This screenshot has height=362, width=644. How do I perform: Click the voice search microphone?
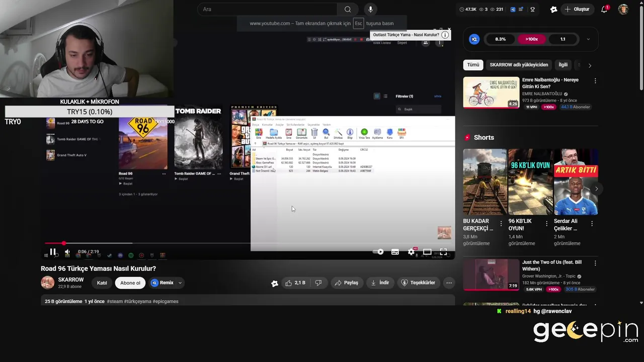371,9
